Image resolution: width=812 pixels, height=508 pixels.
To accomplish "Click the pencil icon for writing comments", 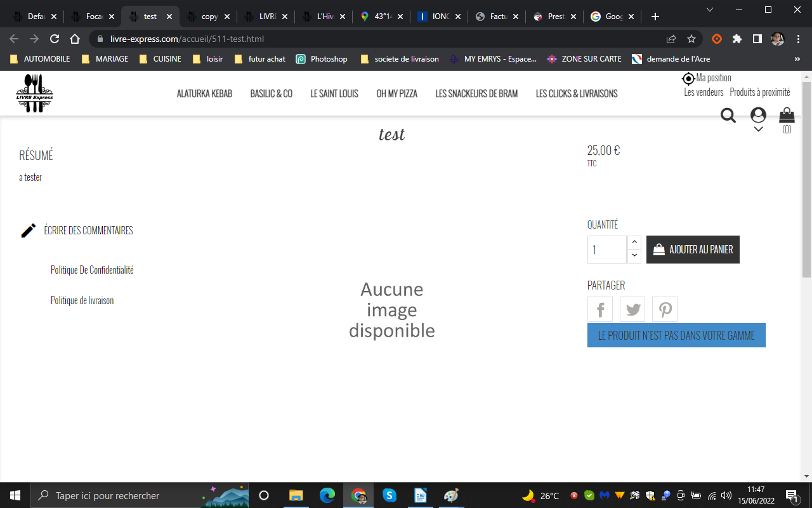I will pos(29,231).
